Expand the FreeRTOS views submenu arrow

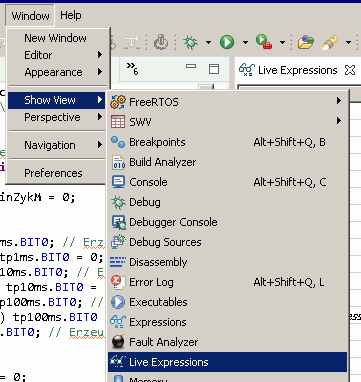point(339,101)
